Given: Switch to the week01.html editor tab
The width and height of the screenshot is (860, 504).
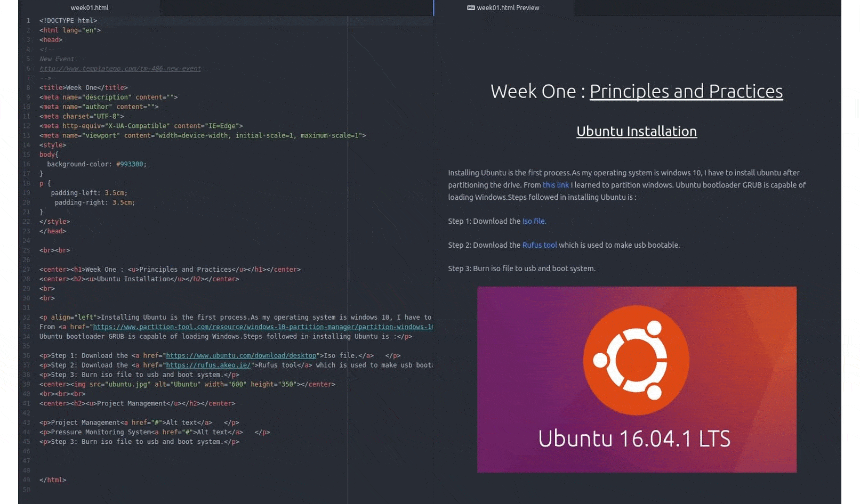Looking at the screenshot, I should (x=90, y=7).
